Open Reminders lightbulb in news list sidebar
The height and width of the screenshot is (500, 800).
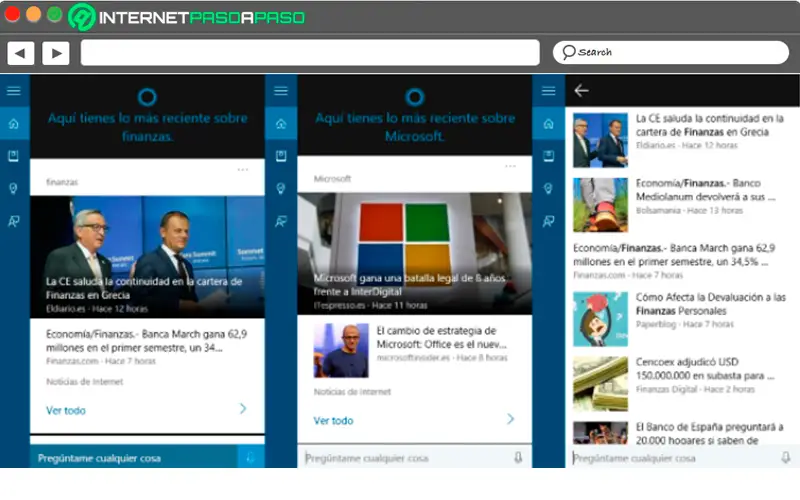pos(548,189)
